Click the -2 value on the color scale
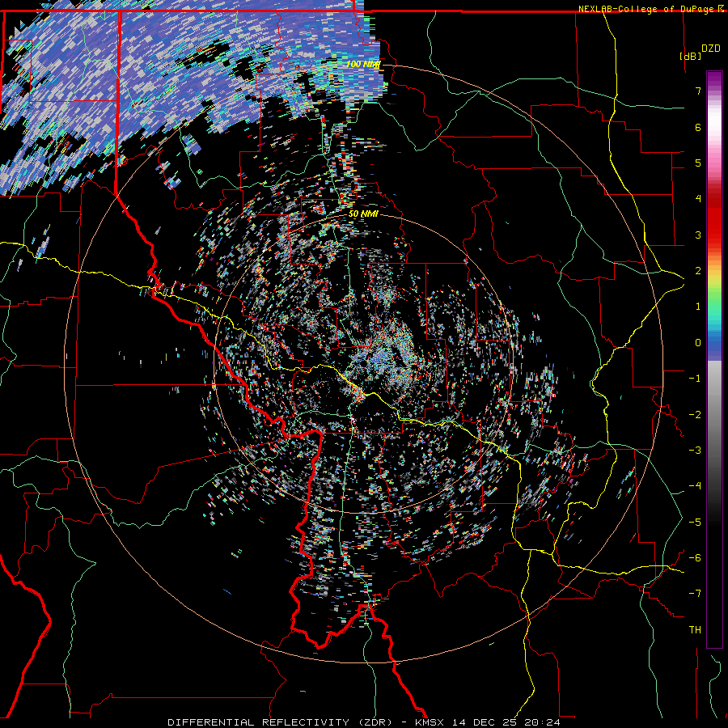Screen dimensions: 728x728 pos(695,415)
